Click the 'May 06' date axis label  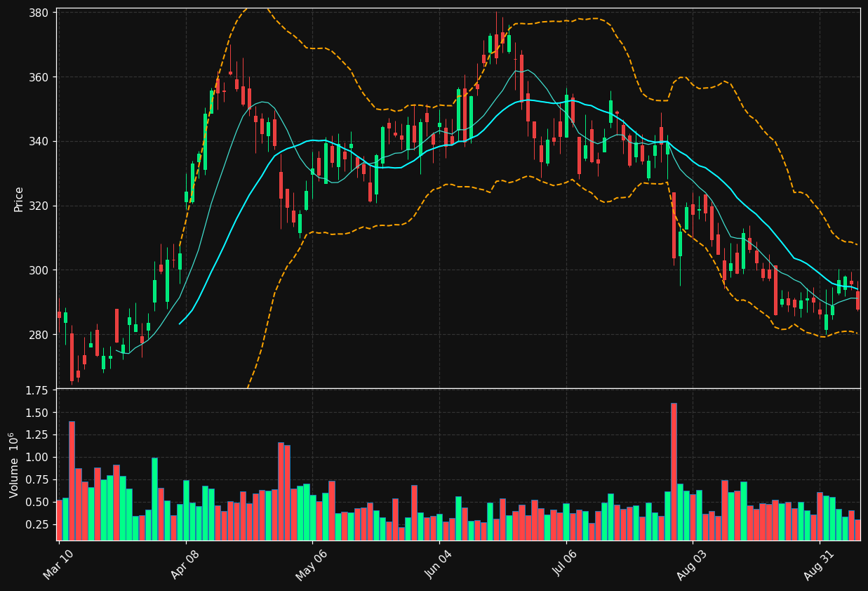pos(312,565)
